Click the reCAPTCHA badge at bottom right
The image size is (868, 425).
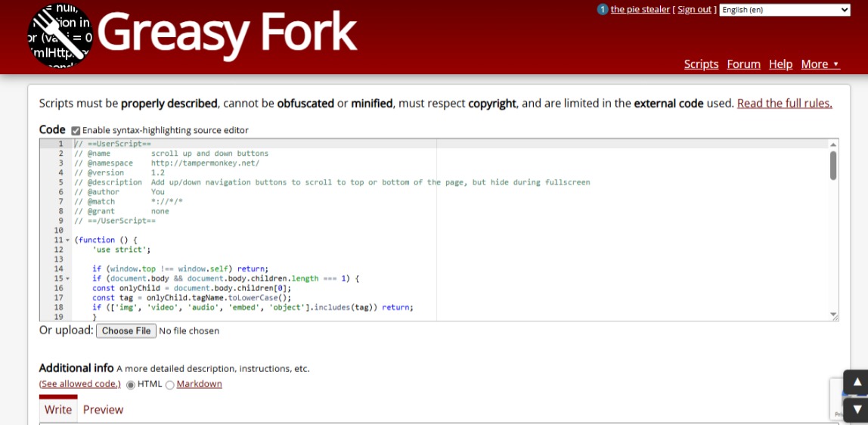[x=837, y=399]
